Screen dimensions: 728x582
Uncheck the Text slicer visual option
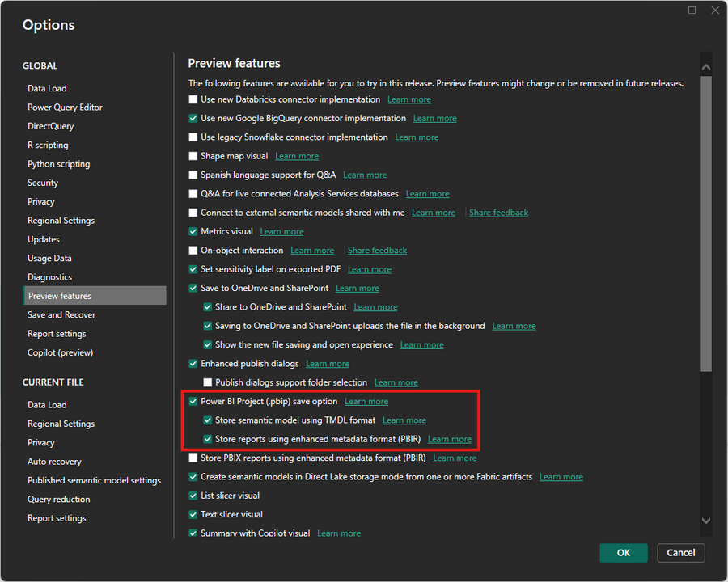tap(193, 514)
